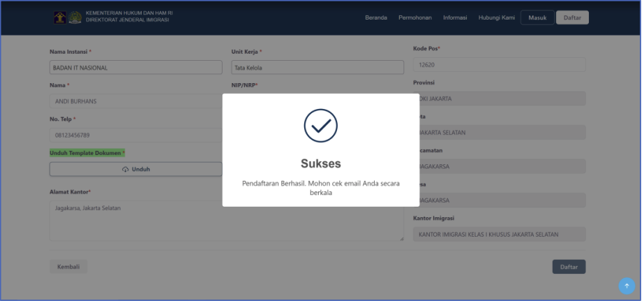Click the textarea resize handle of Alamat Kantor
The image size is (644, 301).
pyautogui.click(x=401, y=239)
